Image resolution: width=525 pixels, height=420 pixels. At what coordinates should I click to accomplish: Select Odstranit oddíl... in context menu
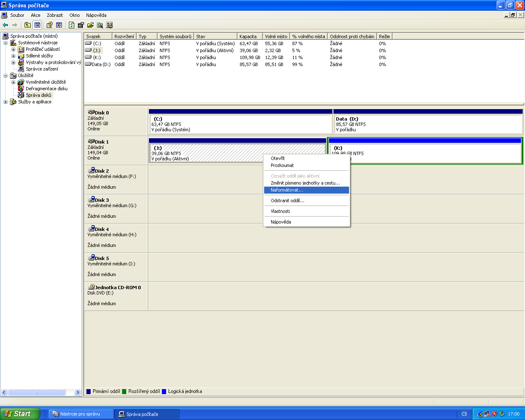coord(287,201)
